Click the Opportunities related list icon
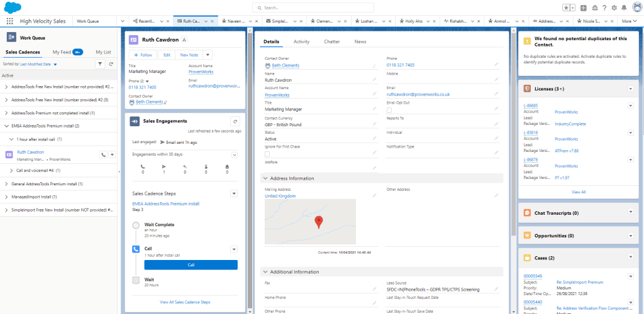644x314 pixels. coord(528,235)
